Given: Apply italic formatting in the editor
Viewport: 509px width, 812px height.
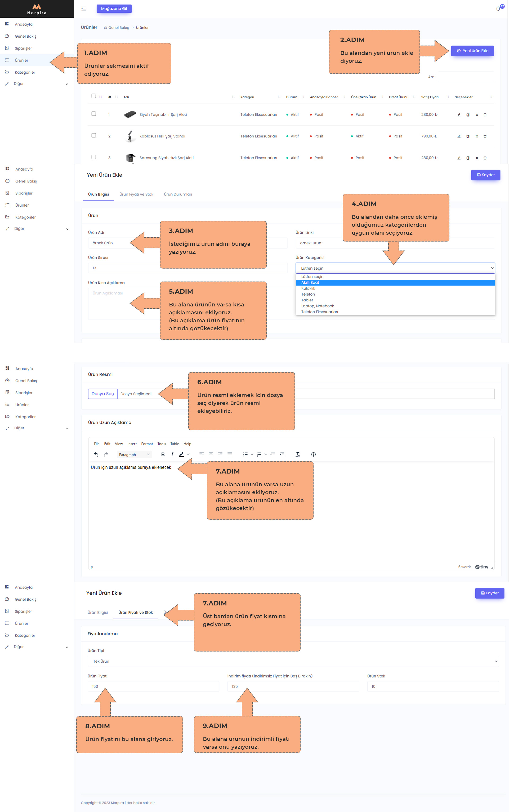Looking at the screenshot, I should pyautogui.click(x=172, y=454).
